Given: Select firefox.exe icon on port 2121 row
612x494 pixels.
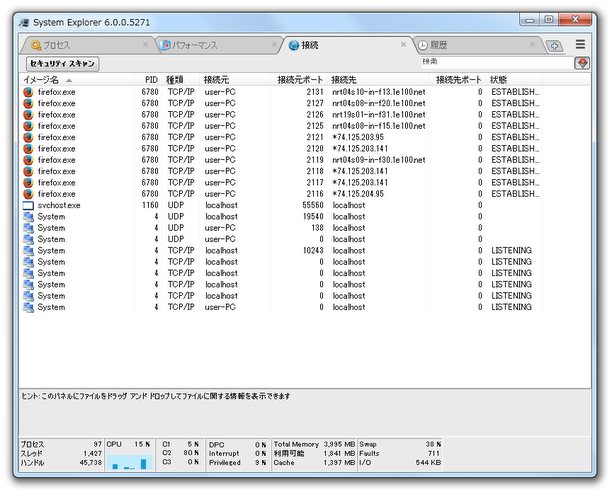Looking at the screenshot, I should click(x=28, y=137).
